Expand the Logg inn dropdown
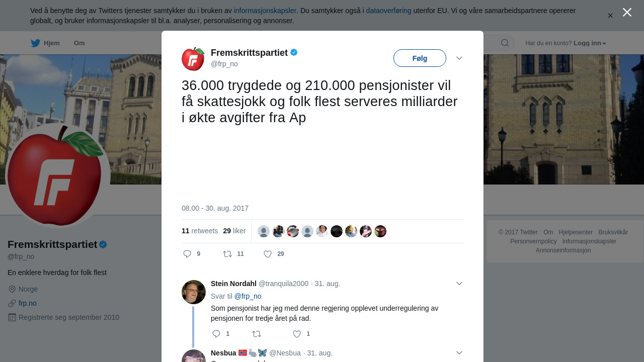Viewport: 644px width, 362px height. tap(590, 43)
